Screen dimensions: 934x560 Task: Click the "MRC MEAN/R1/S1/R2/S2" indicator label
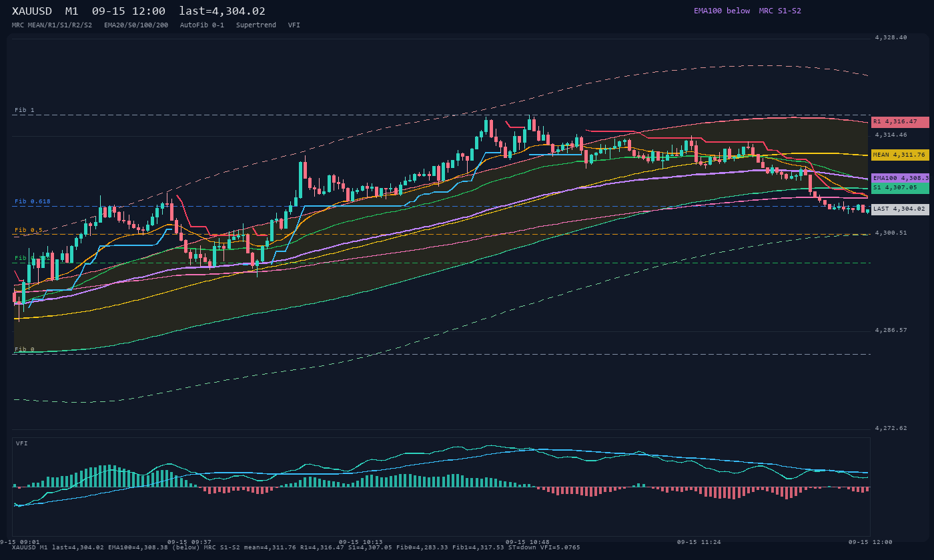52,25
